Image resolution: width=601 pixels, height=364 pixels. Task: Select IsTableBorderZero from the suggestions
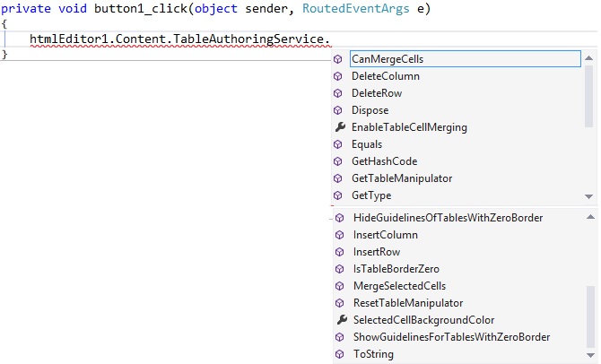point(396,269)
